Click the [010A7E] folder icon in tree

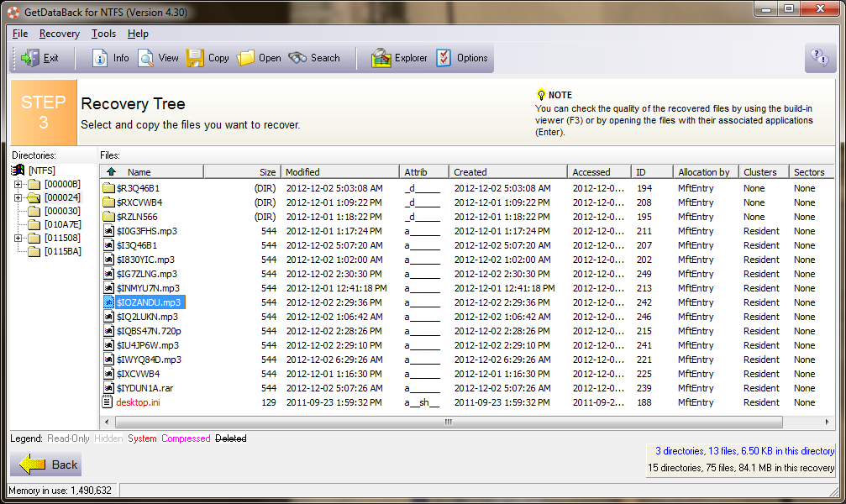34,224
